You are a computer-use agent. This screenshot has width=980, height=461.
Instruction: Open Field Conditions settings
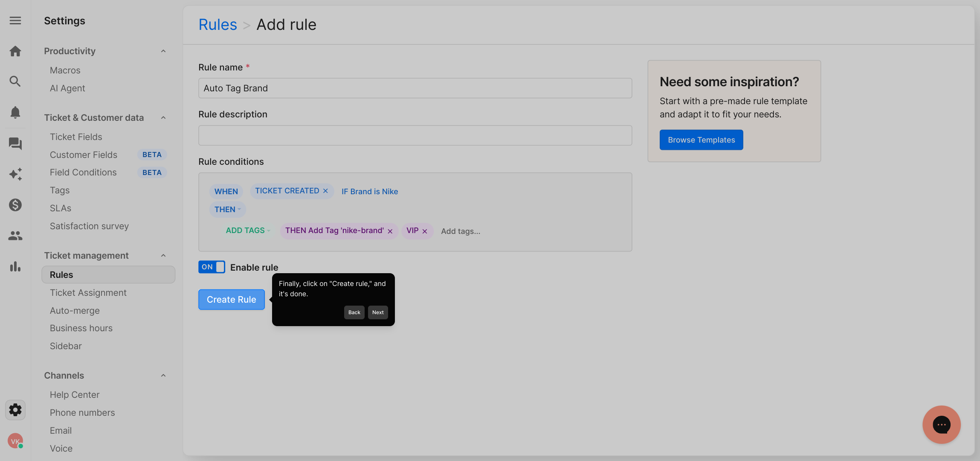(83, 172)
